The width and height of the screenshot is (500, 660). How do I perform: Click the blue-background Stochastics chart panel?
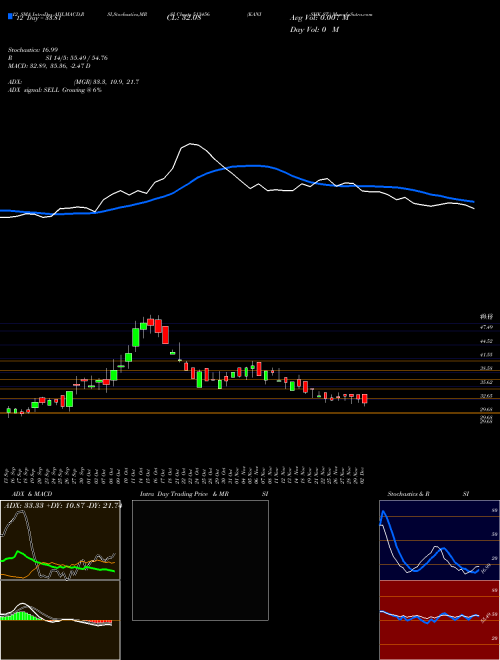[439, 540]
